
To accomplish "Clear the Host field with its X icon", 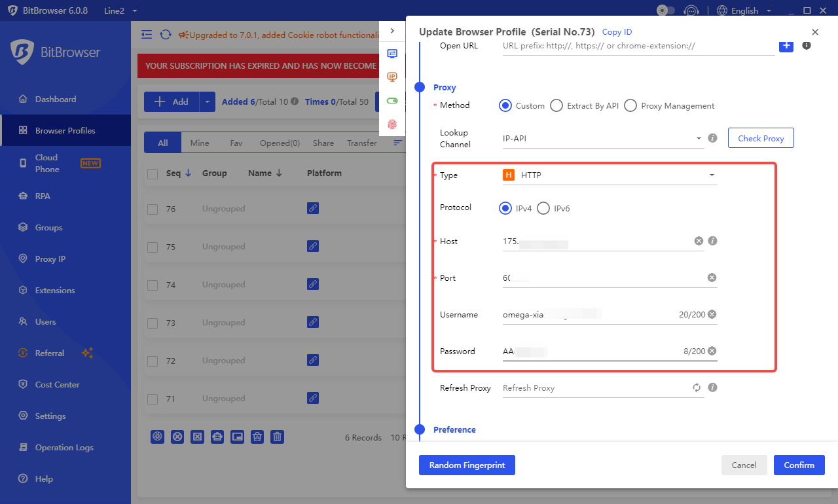I will pyautogui.click(x=699, y=242).
